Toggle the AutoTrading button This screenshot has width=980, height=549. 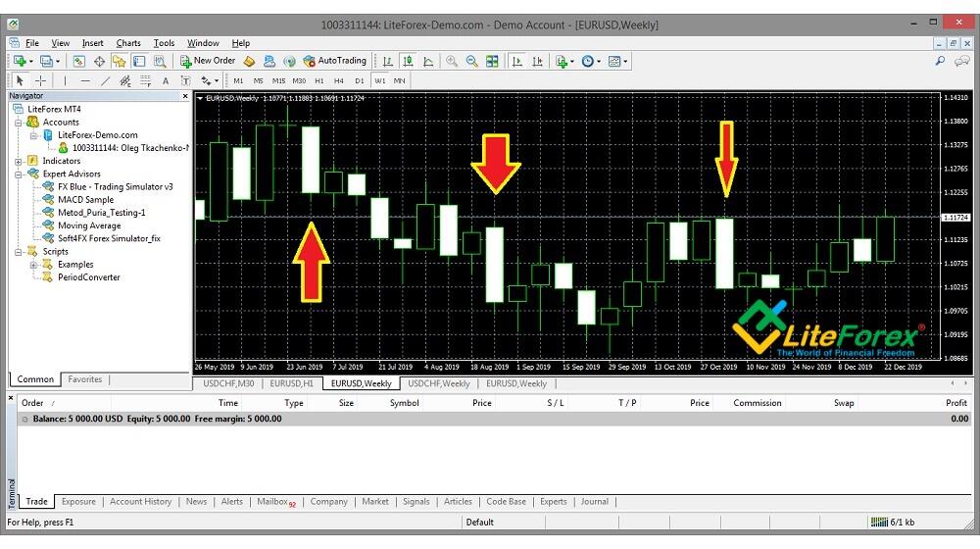click(335, 61)
